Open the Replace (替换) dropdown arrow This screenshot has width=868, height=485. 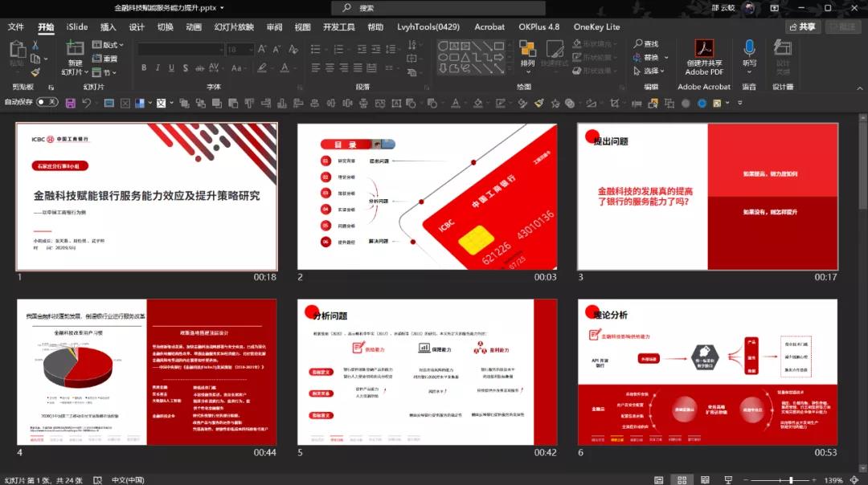coord(666,58)
